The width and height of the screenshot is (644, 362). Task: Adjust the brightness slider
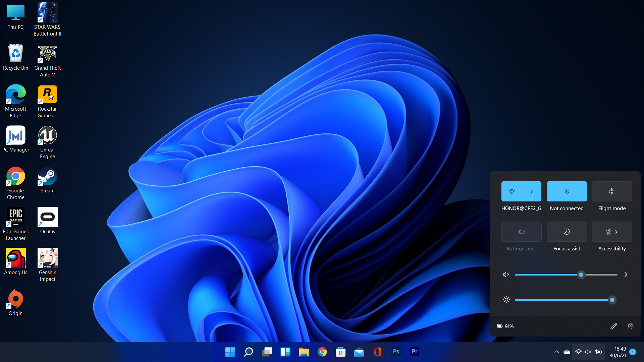[566, 300]
